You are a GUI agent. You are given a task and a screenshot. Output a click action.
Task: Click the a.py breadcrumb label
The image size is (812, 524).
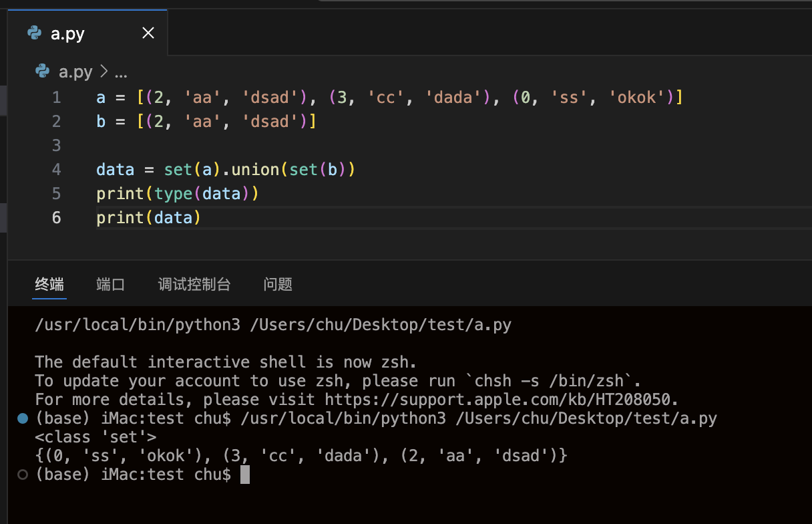(75, 72)
